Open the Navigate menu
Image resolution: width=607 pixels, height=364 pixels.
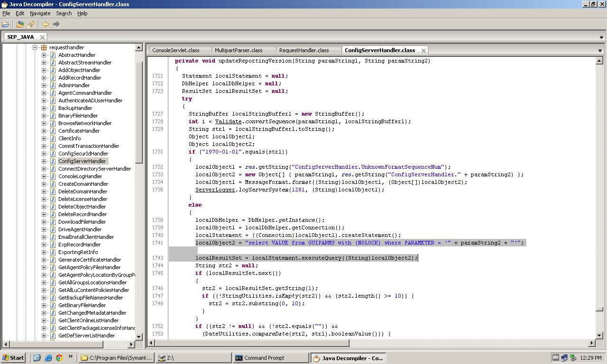click(x=40, y=13)
